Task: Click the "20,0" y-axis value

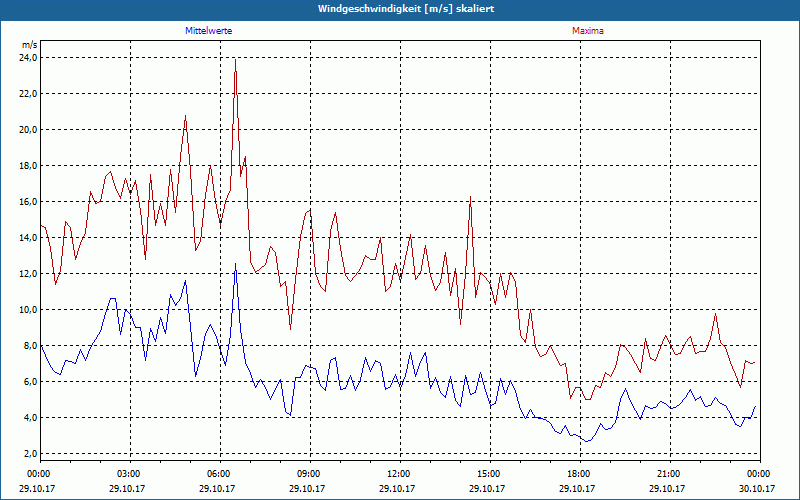Action: click(29, 130)
